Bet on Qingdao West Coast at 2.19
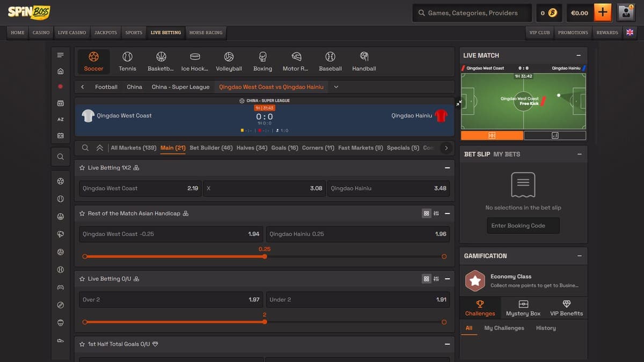The image size is (644, 362). (x=140, y=188)
